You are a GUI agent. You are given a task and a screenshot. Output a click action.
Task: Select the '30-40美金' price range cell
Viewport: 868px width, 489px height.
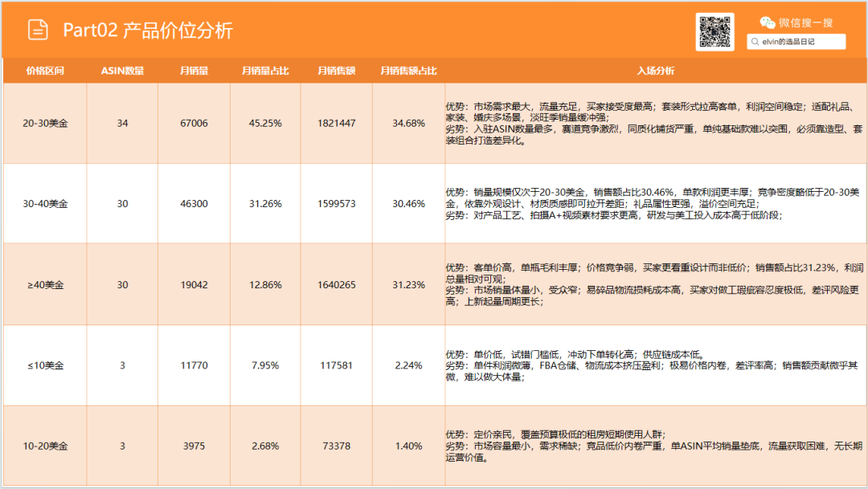pos(45,204)
